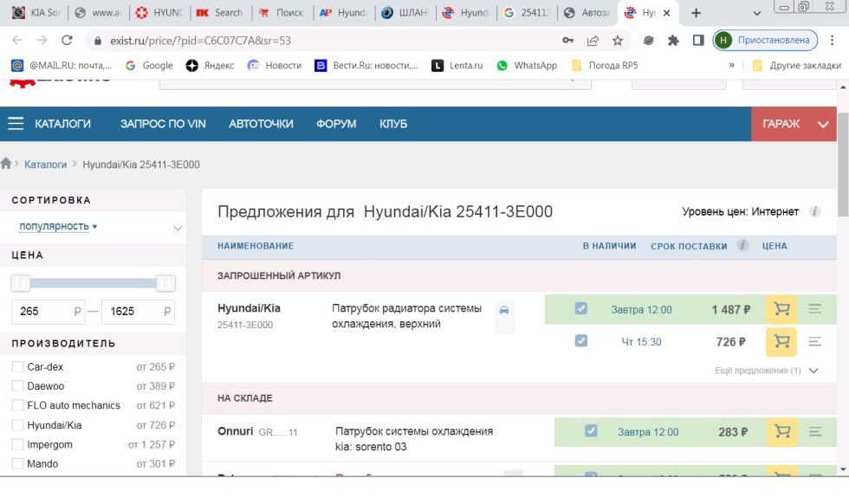Image resolution: width=849 pixels, height=504 pixels.
Task: Add the 726 ₽ offer to cart
Action: click(781, 342)
